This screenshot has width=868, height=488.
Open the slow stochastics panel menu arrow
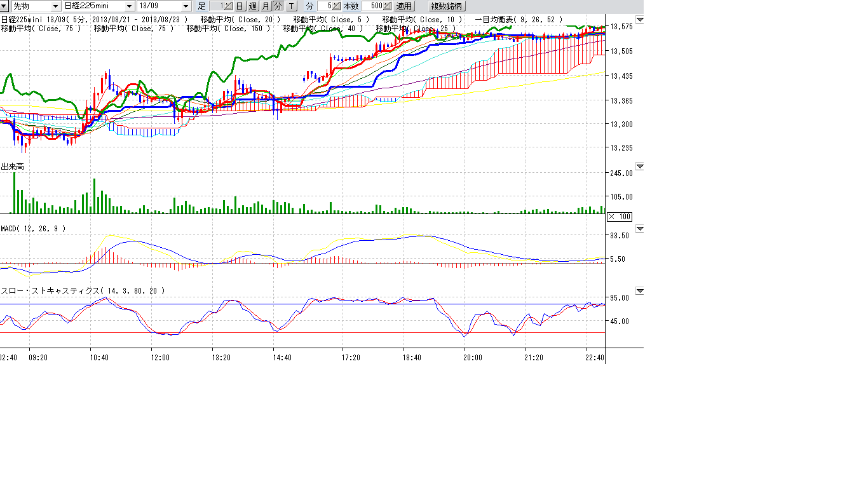click(x=640, y=291)
